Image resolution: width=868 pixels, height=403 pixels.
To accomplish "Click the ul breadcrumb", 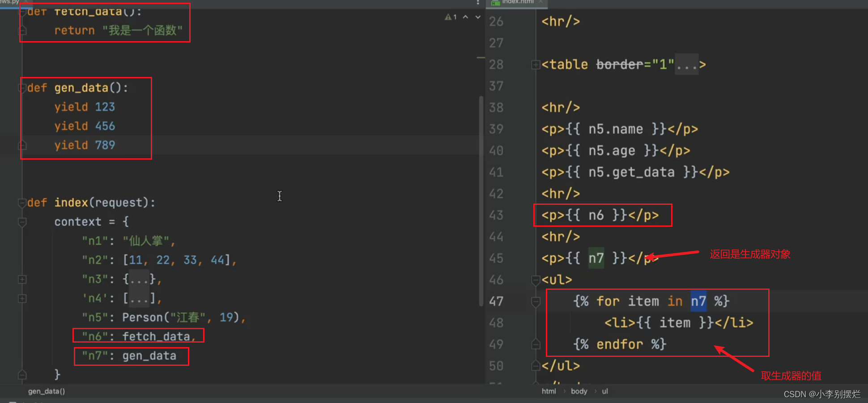I will tap(605, 391).
